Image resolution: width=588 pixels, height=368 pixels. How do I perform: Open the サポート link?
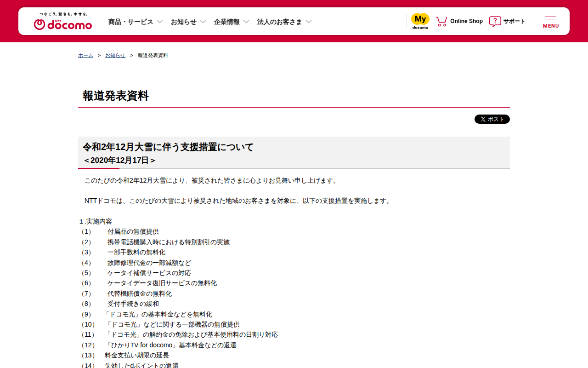(514, 21)
